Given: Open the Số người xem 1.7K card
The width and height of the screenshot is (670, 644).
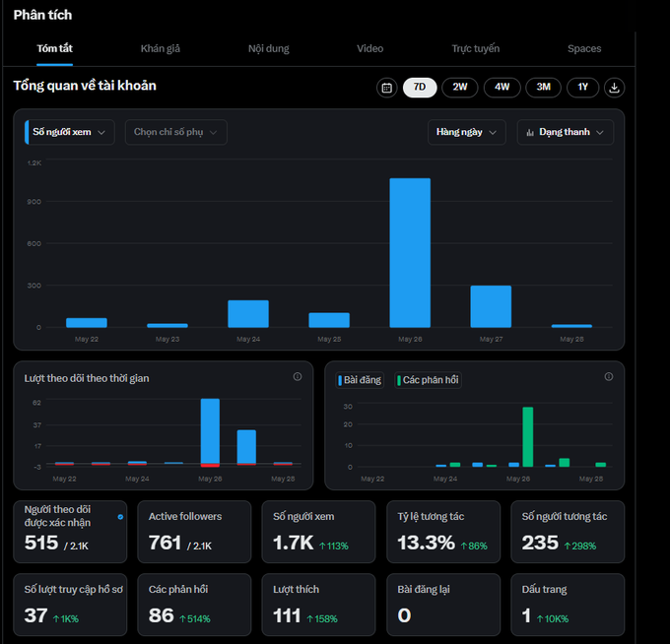Looking at the screenshot, I should pyautogui.click(x=319, y=532).
